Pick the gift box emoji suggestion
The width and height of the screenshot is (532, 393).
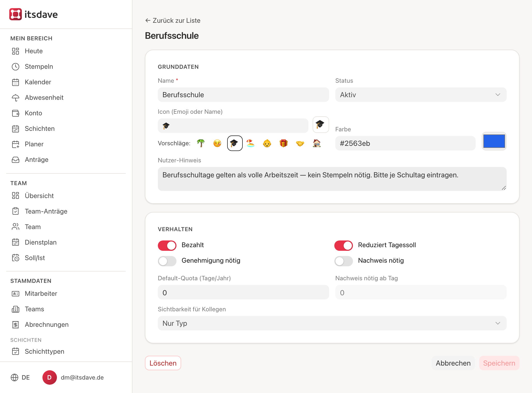(x=284, y=143)
